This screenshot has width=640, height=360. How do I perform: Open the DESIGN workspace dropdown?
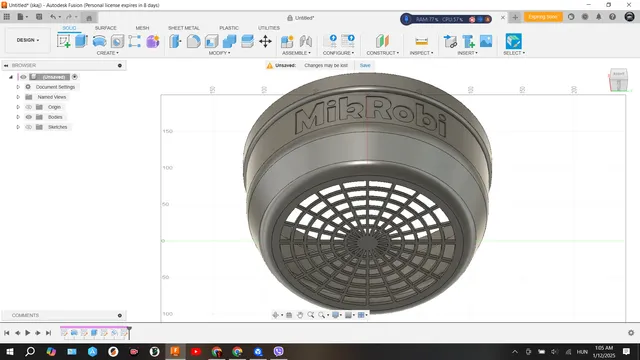(28, 40)
